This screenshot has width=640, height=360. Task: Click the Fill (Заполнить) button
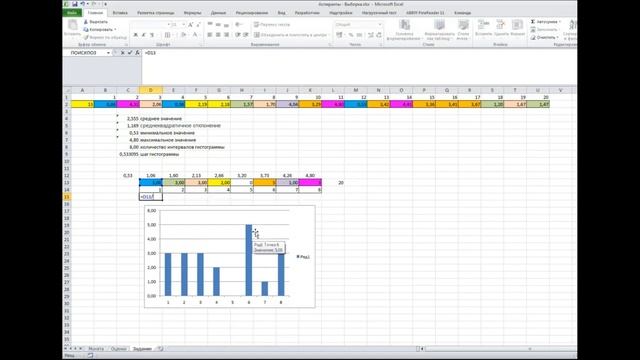[544, 29]
